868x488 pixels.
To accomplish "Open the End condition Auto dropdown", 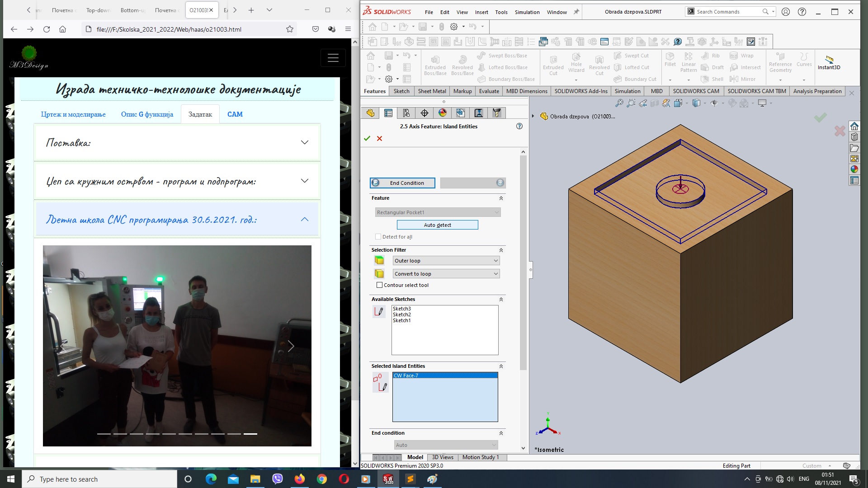I will point(446,445).
